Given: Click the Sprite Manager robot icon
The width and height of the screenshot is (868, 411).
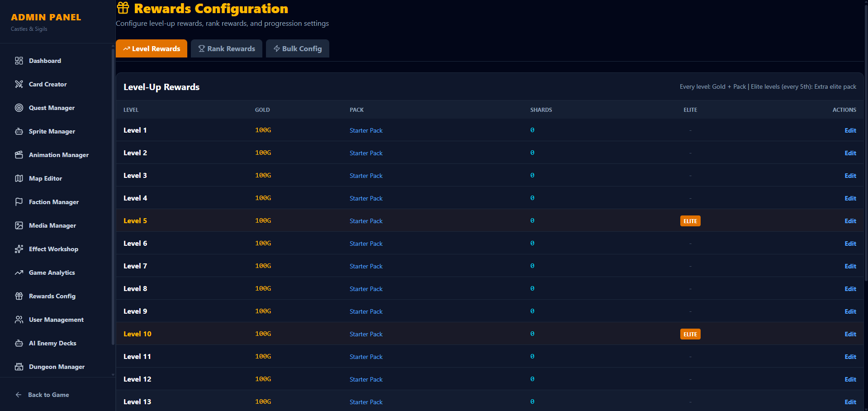Looking at the screenshot, I should pyautogui.click(x=19, y=131).
